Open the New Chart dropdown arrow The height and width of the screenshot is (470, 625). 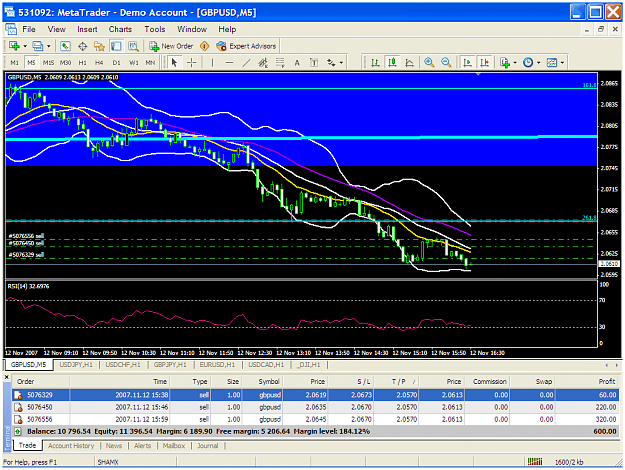[25, 46]
